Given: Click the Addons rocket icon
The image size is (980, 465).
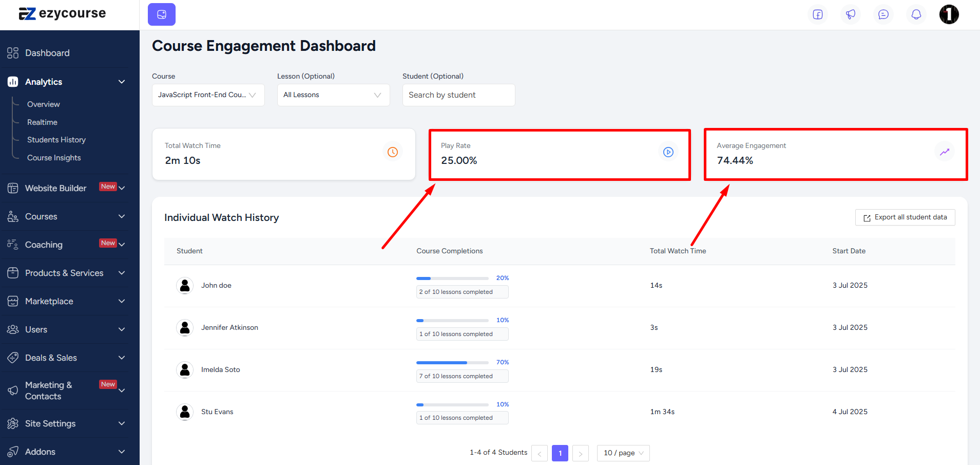Looking at the screenshot, I should click(13, 452).
